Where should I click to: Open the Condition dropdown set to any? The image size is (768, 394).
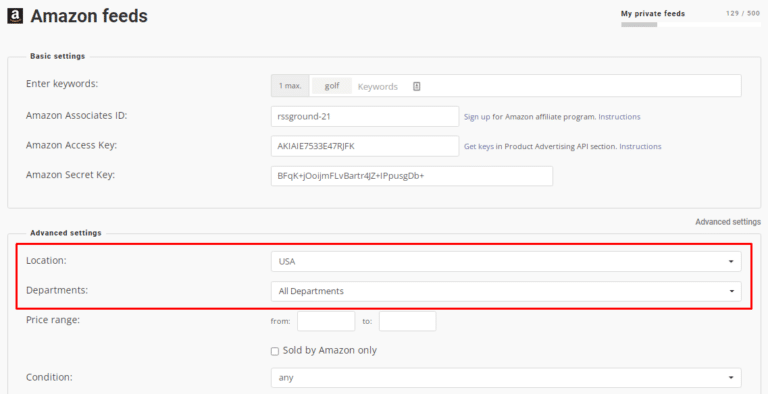click(506, 378)
